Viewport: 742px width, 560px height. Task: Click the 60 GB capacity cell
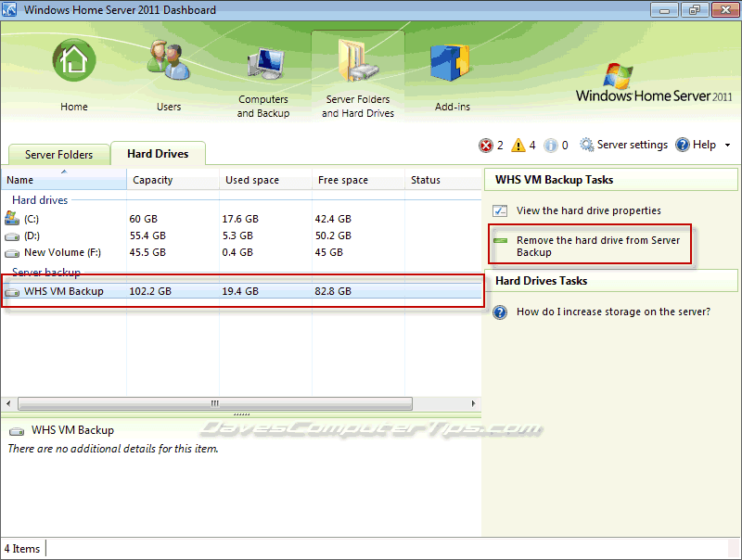(x=144, y=219)
